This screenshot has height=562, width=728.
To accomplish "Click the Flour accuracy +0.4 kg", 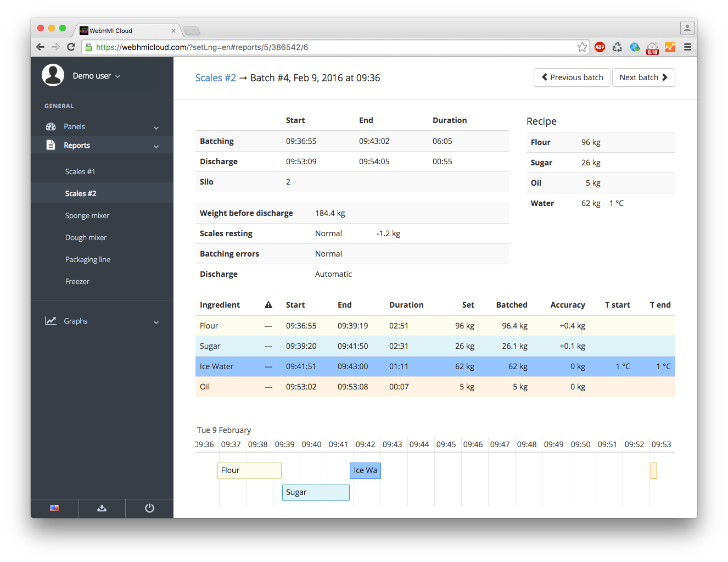I will (572, 326).
